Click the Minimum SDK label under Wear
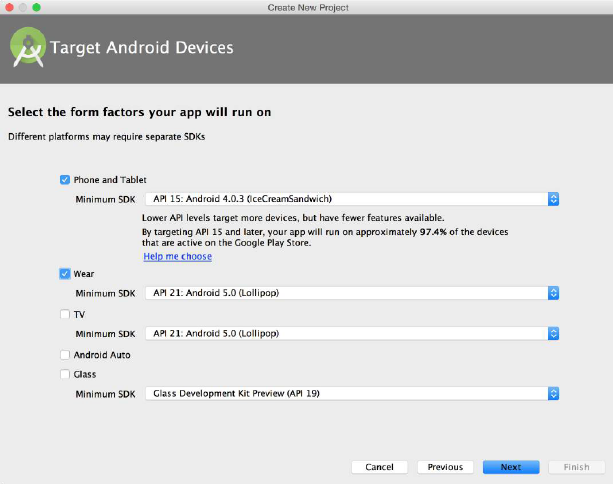The width and height of the screenshot is (613, 484). [x=106, y=293]
